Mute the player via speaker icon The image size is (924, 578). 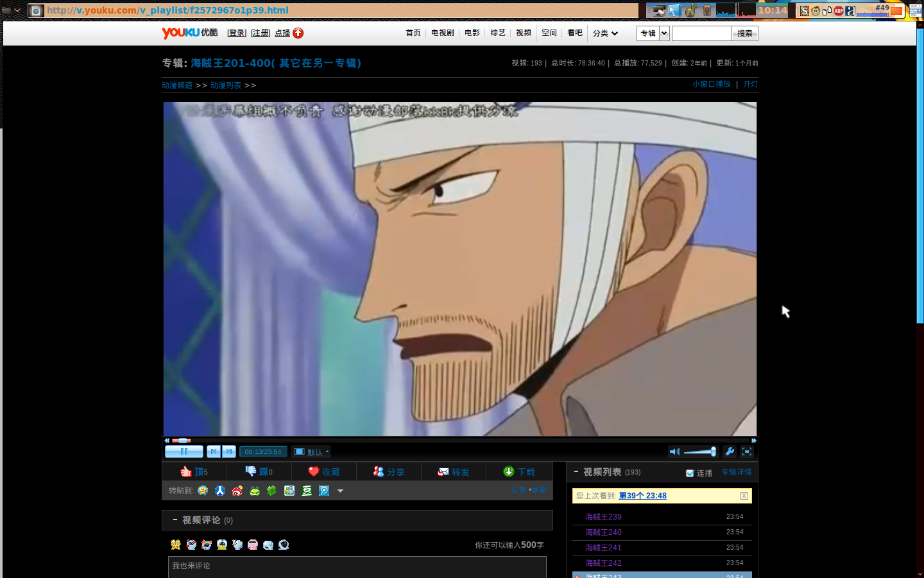[x=674, y=451]
